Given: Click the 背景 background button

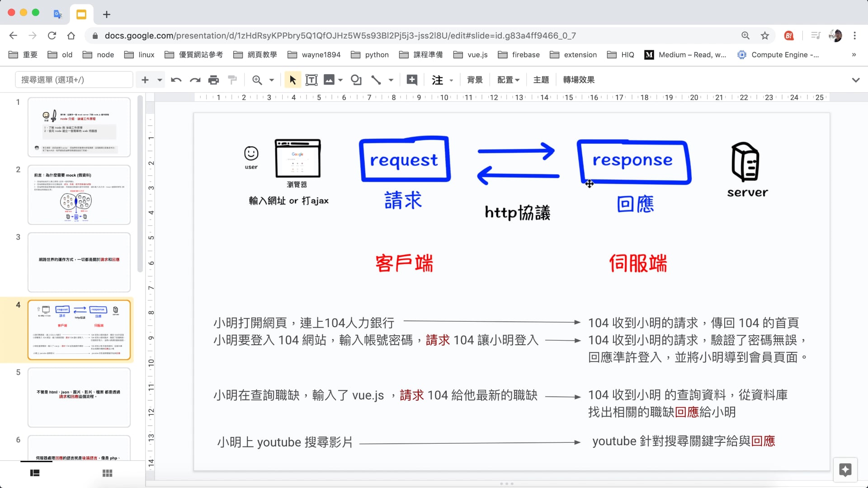Looking at the screenshot, I should pos(475,80).
